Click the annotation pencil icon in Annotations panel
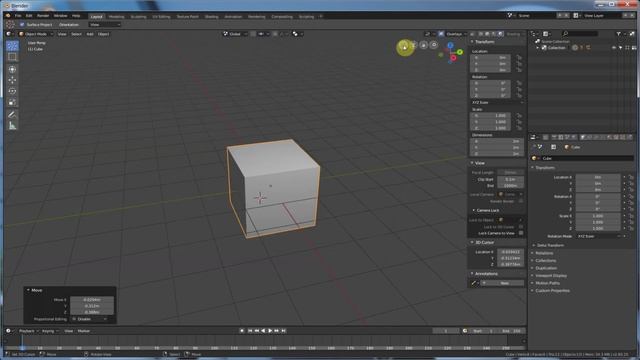 coord(474,283)
